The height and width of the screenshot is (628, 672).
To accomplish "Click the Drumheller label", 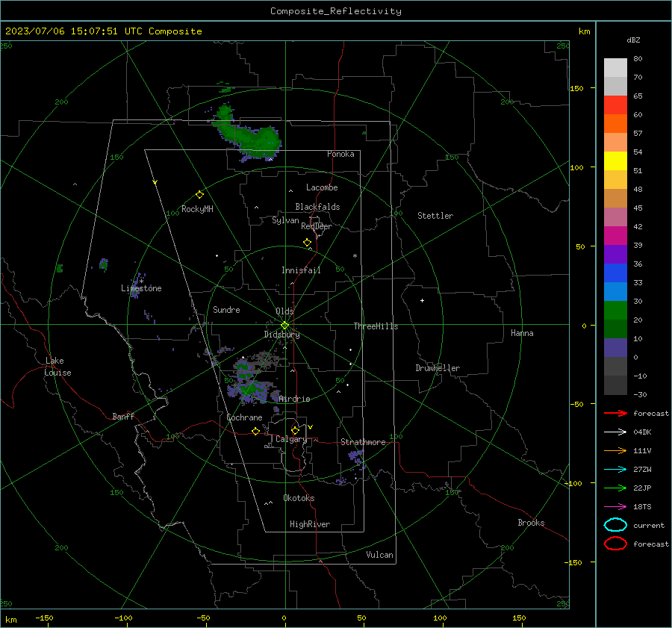I will pyautogui.click(x=438, y=368).
